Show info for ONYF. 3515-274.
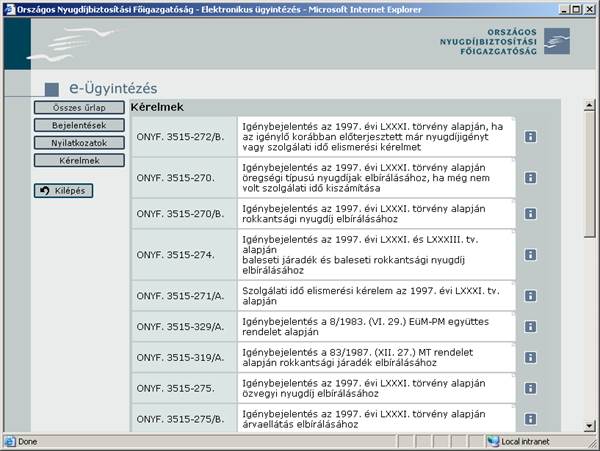Screen dimensions: 600x451 [531, 257]
